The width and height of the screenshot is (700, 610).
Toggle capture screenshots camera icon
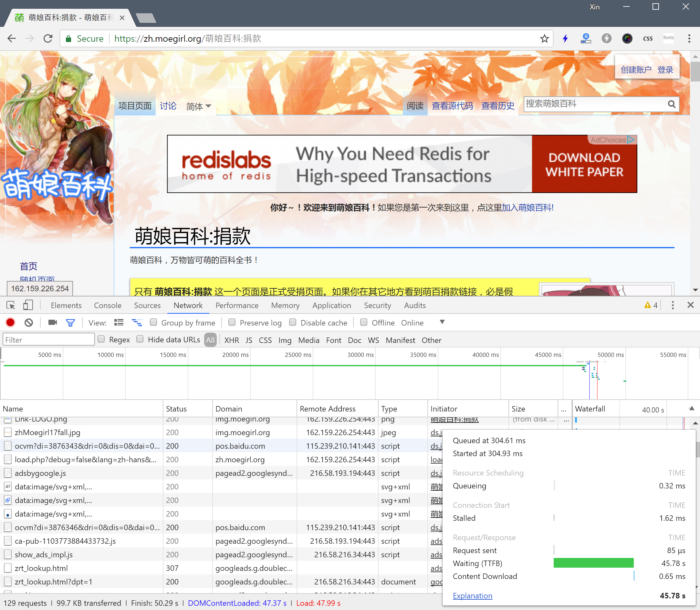pos(52,322)
